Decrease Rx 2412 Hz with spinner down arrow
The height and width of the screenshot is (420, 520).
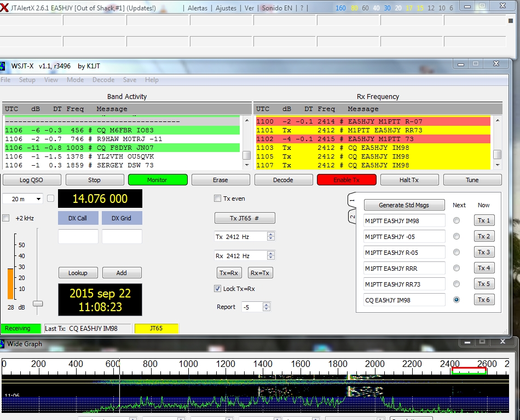pos(271,258)
